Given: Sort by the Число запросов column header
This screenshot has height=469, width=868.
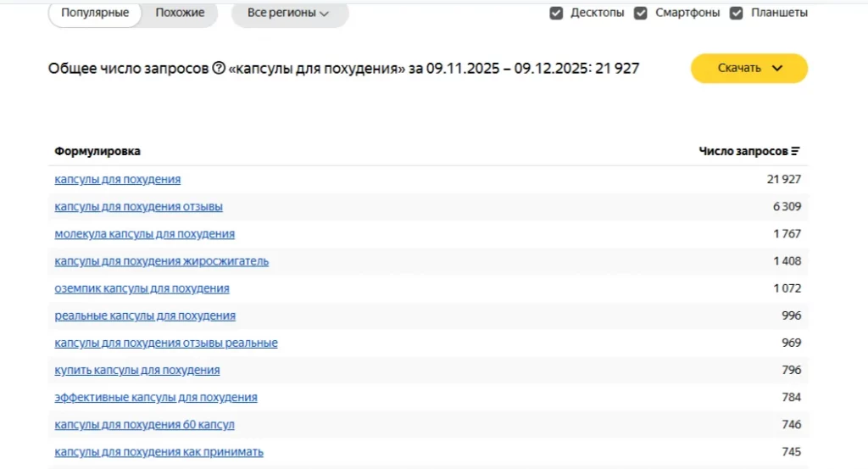Looking at the screenshot, I should click(743, 152).
